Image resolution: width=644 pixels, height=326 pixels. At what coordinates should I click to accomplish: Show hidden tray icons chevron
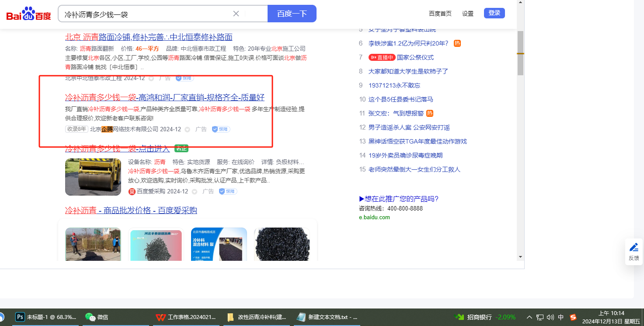(529, 317)
